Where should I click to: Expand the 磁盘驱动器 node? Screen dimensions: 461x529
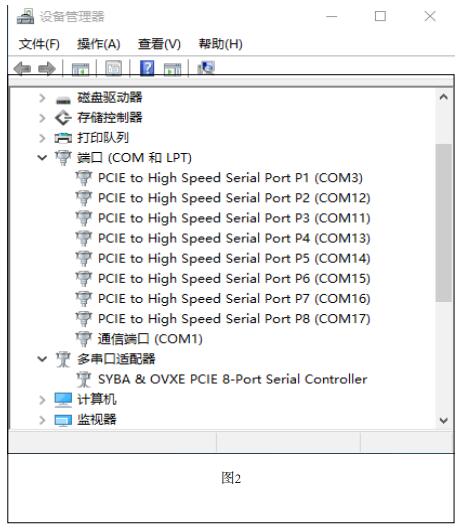point(42,98)
